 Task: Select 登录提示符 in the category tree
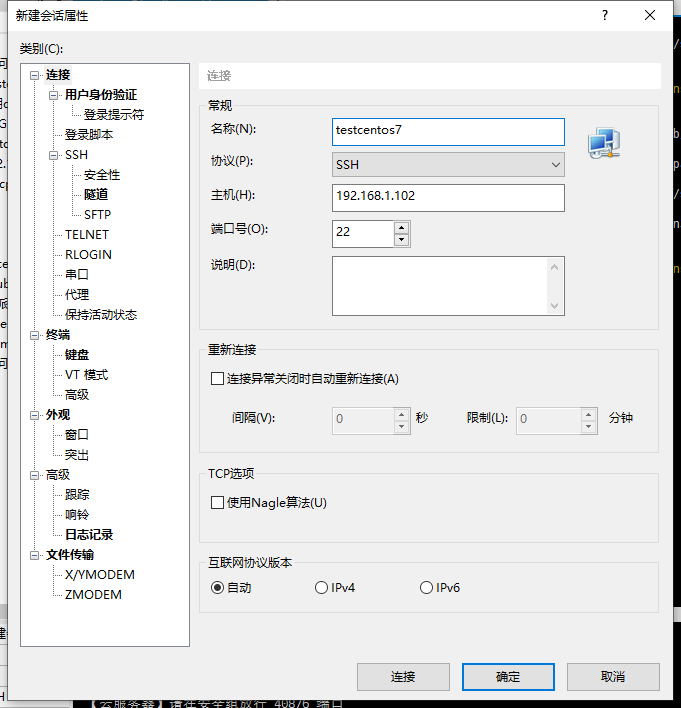tap(114, 115)
